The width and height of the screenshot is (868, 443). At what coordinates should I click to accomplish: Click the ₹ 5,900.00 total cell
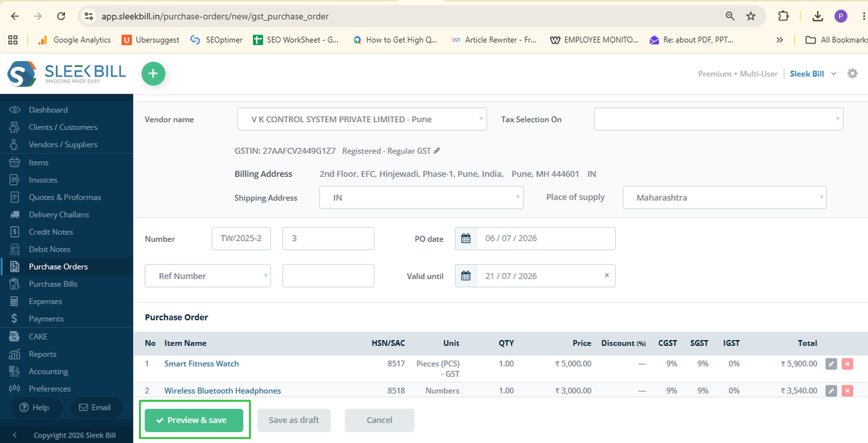point(799,364)
